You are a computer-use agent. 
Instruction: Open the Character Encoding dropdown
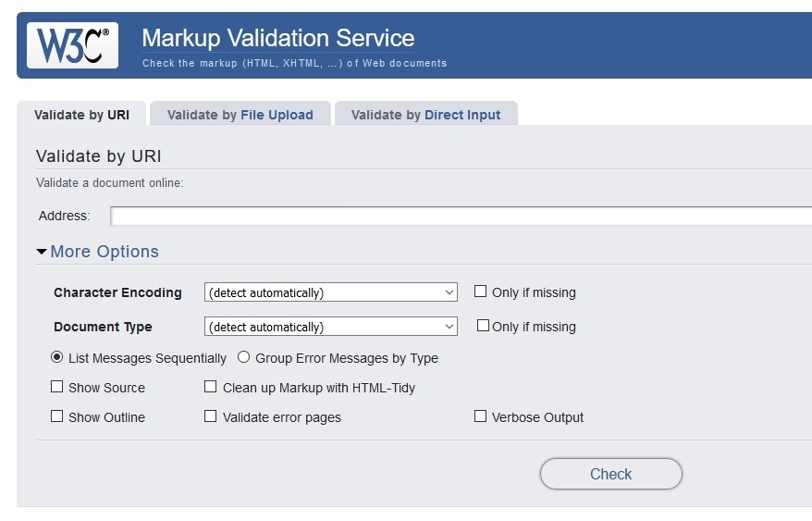[x=331, y=292]
